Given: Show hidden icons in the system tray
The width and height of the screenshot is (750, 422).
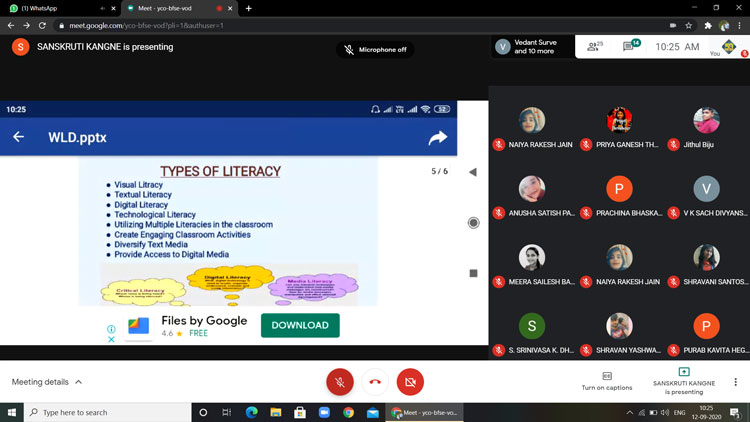Looking at the screenshot, I should (x=630, y=412).
